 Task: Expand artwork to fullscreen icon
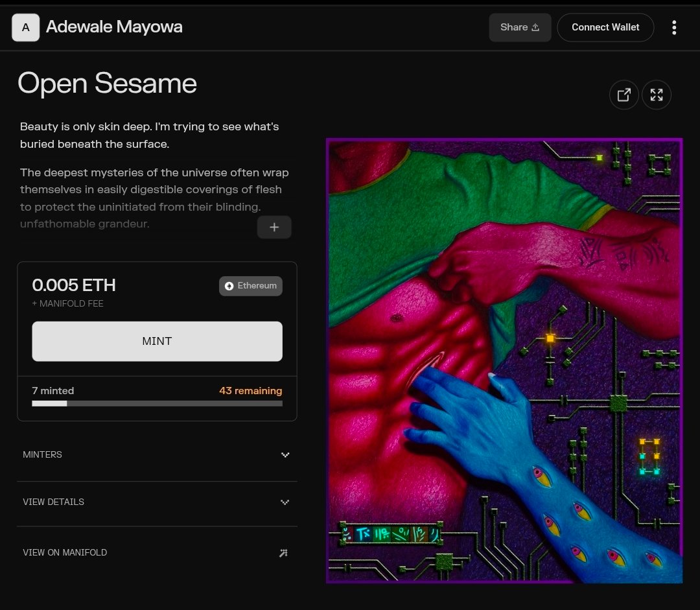click(x=656, y=95)
